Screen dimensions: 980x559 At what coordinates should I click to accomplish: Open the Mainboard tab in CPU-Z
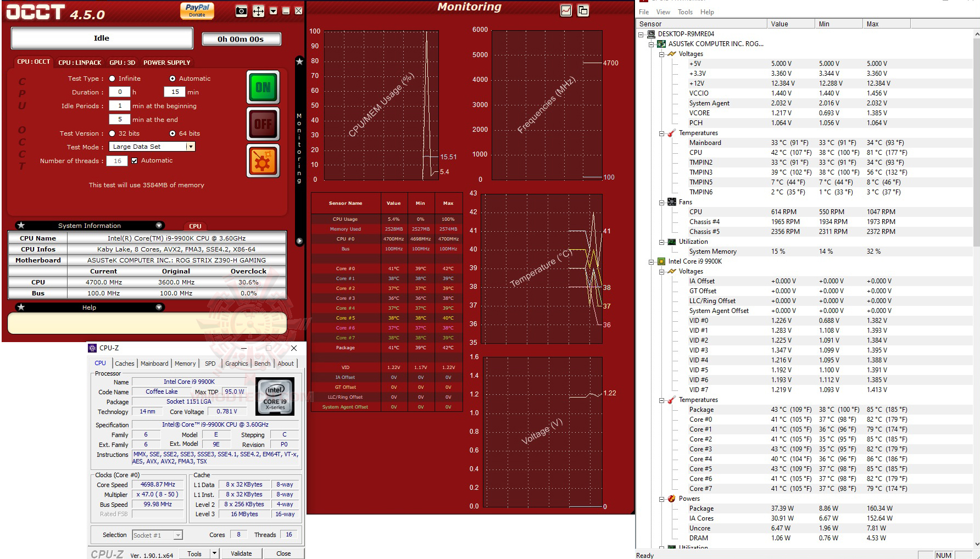tap(154, 364)
